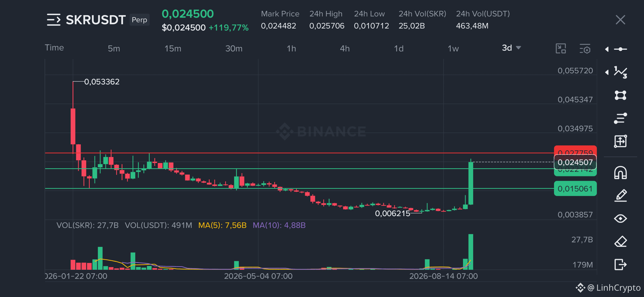Screen dimensions: 644x297
Task: Click the MA(10): 4,88B indicator label
Action: pos(279,225)
